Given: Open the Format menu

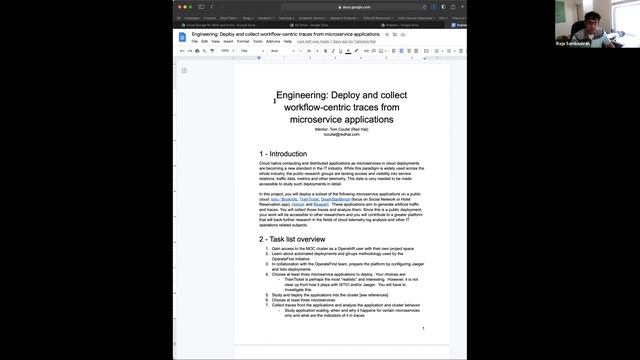Looking at the screenshot, I should (x=243, y=42).
